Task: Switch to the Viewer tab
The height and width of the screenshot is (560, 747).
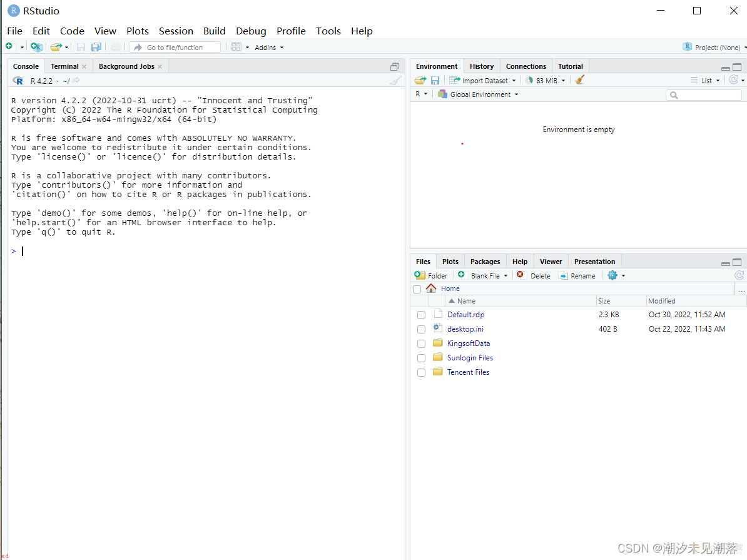Action: [x=551, y=262]
